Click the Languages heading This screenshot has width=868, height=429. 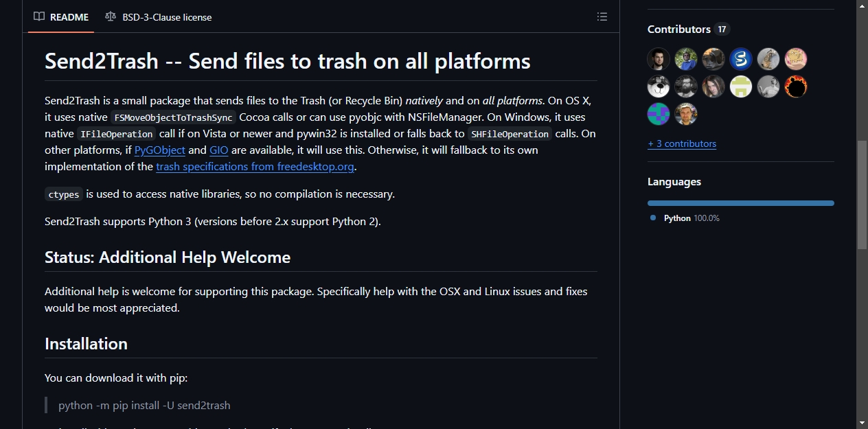(x=674, y=182)
